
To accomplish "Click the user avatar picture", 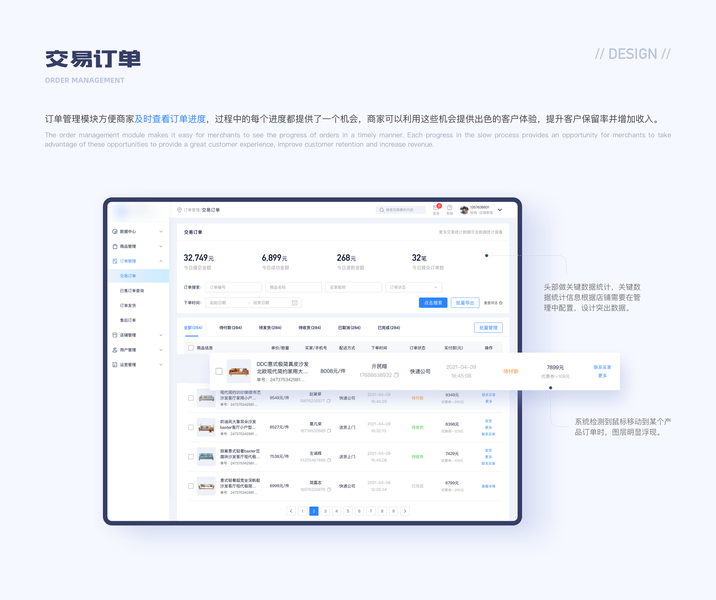I will 464,210.
